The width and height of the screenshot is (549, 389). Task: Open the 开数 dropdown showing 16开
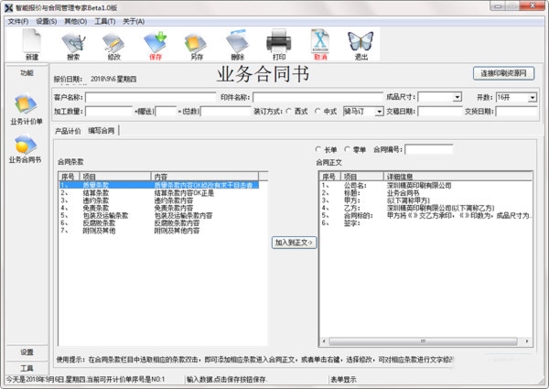coord(532,97)
